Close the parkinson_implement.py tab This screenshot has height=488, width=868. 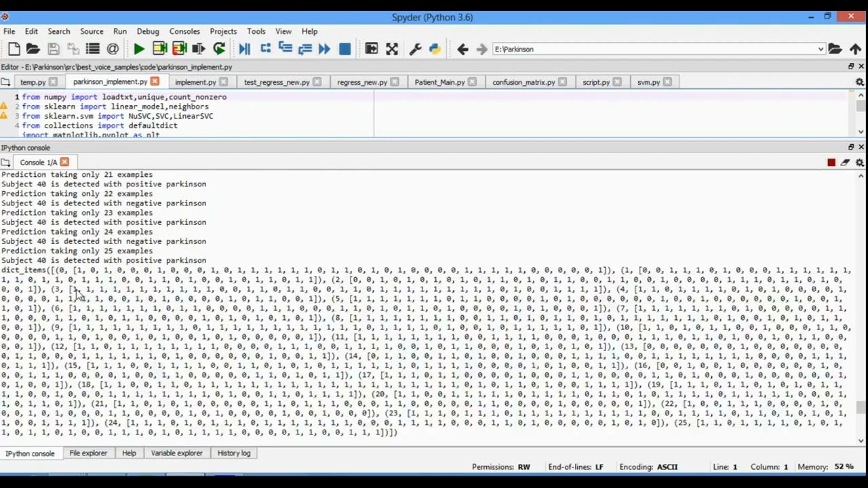tap(155, 81)
